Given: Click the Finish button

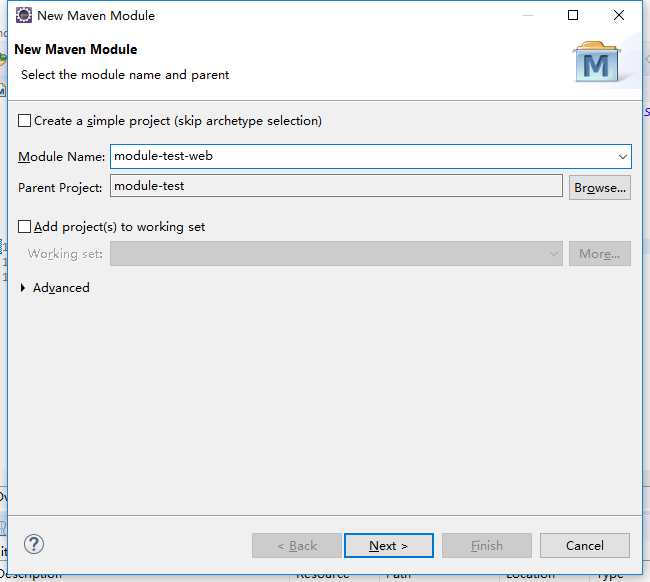Looking at the screenshot, I should coord(487,546).
